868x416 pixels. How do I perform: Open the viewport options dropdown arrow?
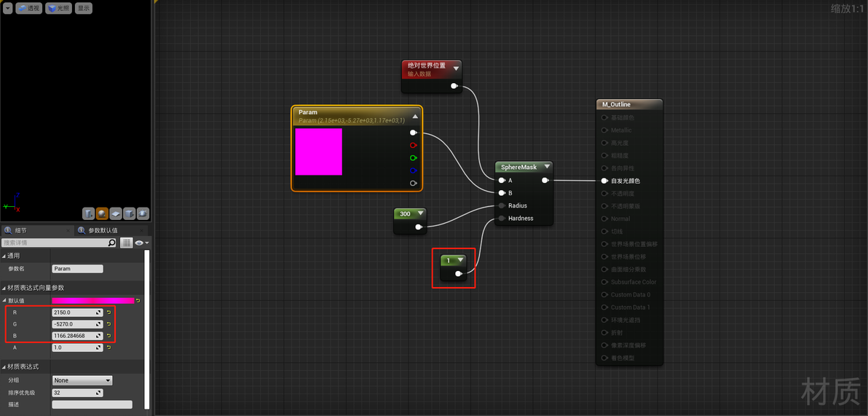[x=7, y=8]
